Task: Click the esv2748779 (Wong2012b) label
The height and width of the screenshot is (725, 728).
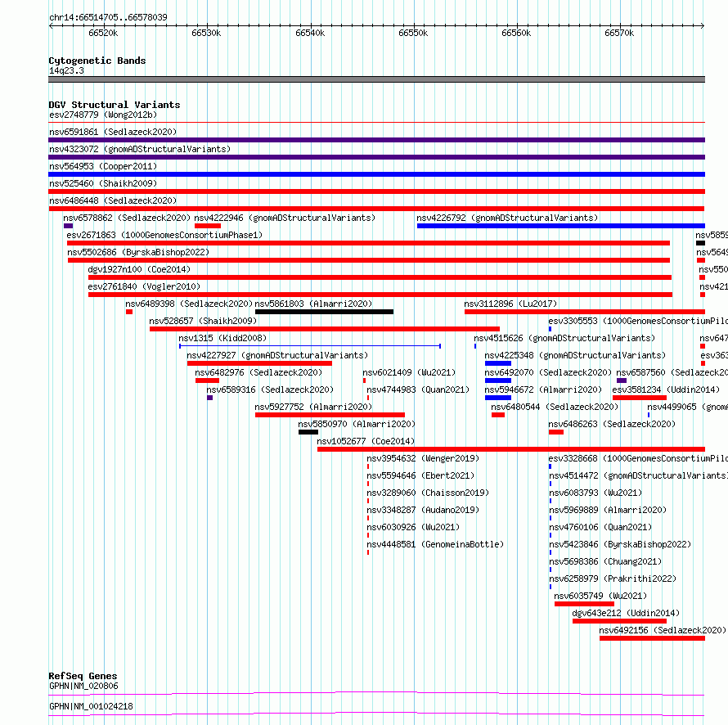Action: [x=103, y=115]
